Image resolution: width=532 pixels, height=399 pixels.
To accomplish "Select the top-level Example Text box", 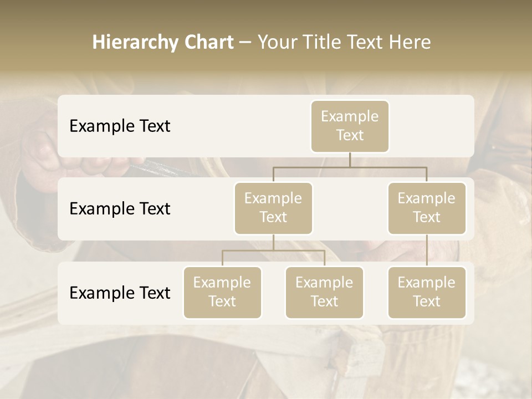I will (x=350, y=126).
